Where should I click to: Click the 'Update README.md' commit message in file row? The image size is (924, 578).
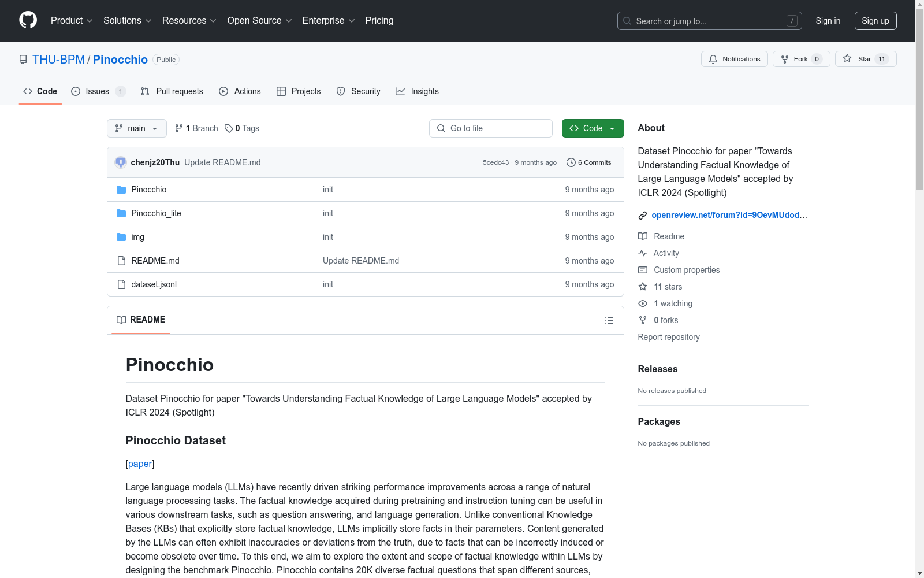pyautogui.click(x=361, y=261)
